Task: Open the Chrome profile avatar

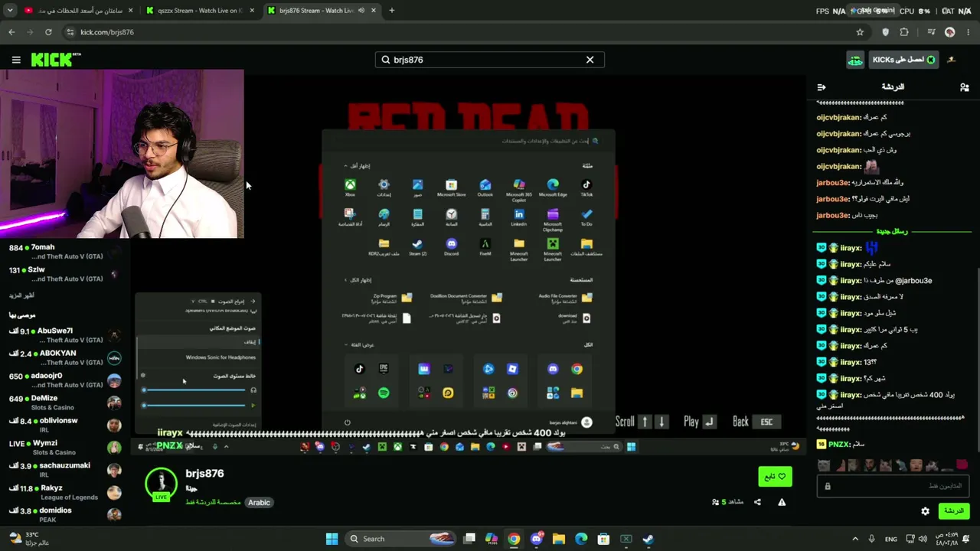Action: (950, 32)
